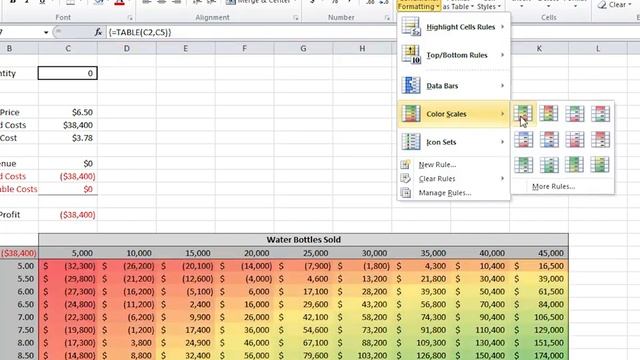Screen dimensions: 640x360
Task: Click the Data Bars icon
Action: pyautogui.click(x=411, y=85)
